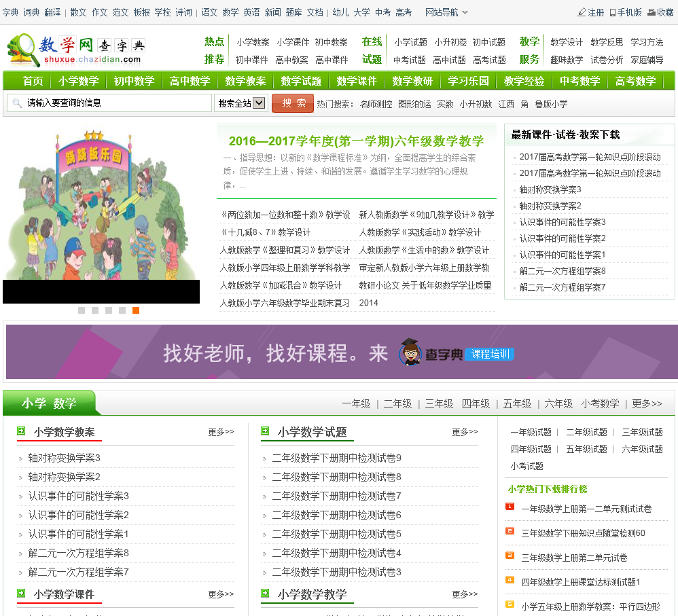Open 二年级数学下册期中检测试卷9

tap(336, 458)
